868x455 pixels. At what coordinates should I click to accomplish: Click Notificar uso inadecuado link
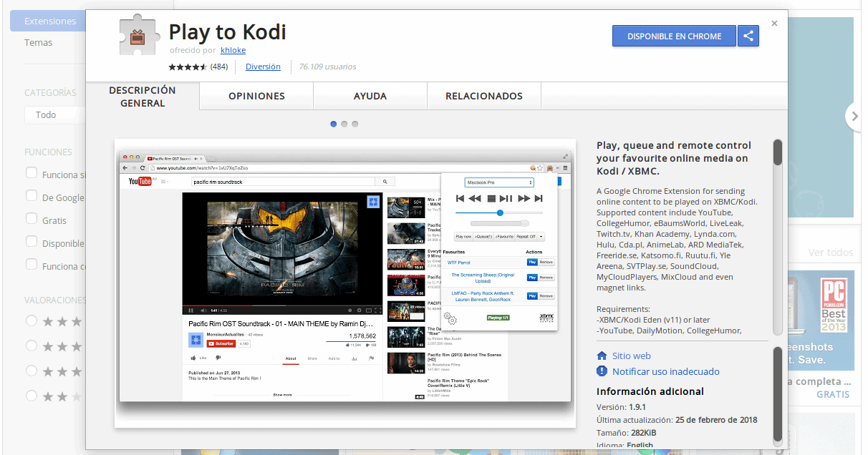[665, 371]
